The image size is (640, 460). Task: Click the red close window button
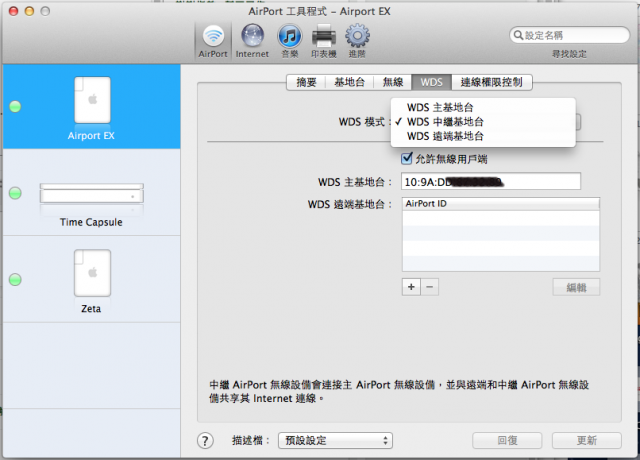pos(13,11)
